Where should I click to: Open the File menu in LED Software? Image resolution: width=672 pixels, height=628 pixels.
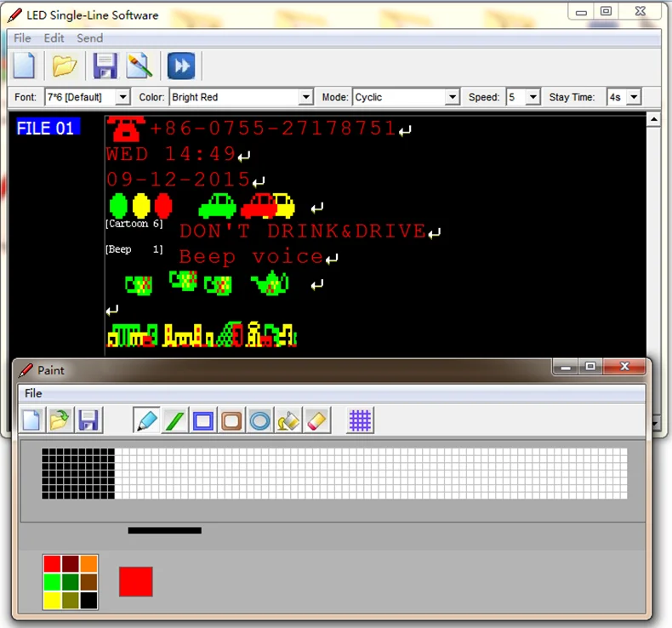(x=22, y=38)
